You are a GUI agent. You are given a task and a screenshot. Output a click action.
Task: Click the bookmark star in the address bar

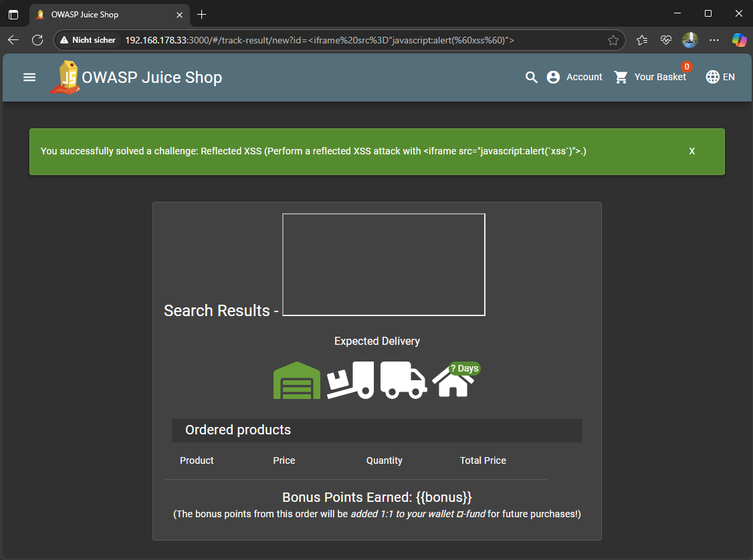[613, 40]
